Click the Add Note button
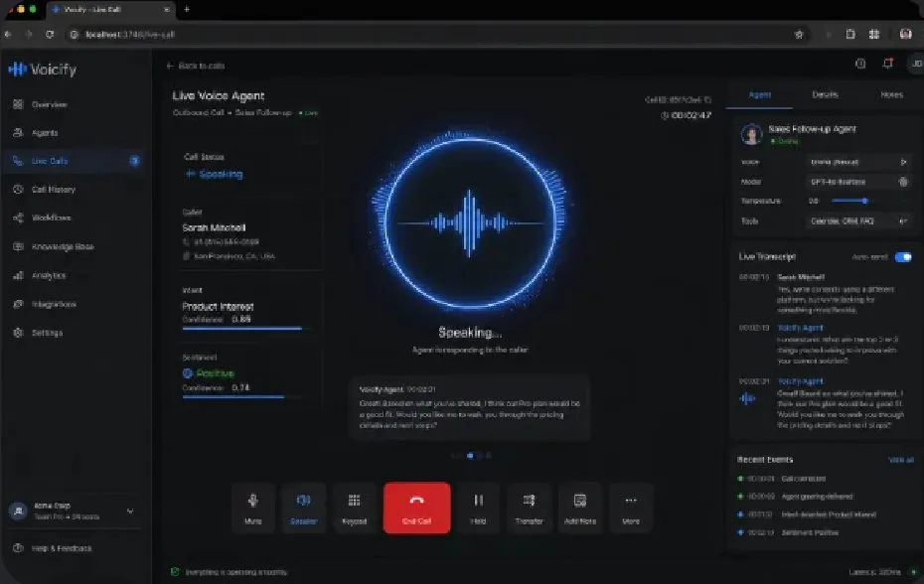Screen dimensions: 924x584 (x=580, y=508)
